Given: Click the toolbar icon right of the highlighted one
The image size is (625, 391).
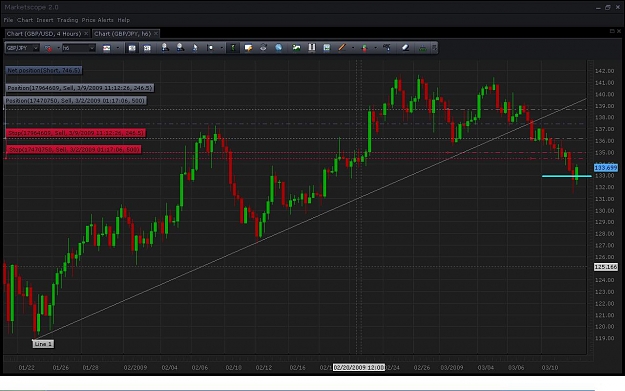Looking at the screenshot, I should [x=147, y=48].
